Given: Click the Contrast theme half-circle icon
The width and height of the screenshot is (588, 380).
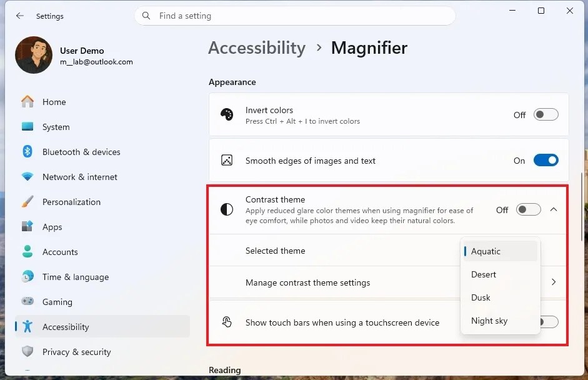Looking at the screenshot, I should pos(227,209).
